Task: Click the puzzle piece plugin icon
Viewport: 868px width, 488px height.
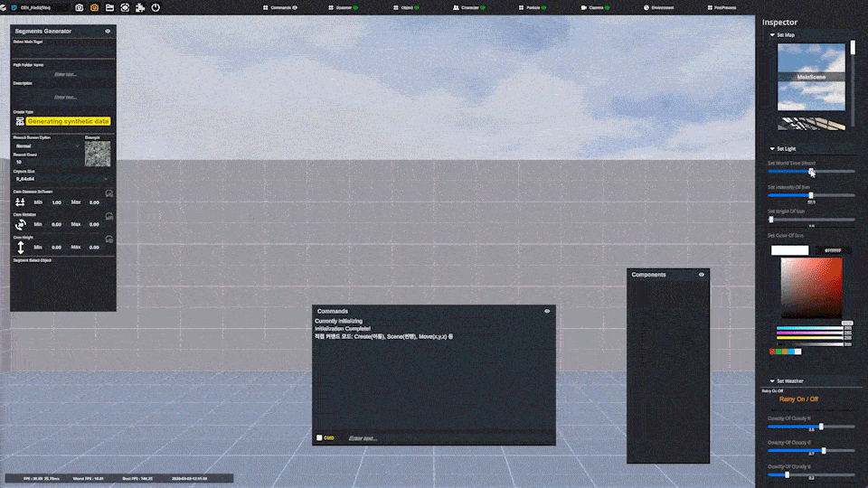Action: tap(140, 7)
